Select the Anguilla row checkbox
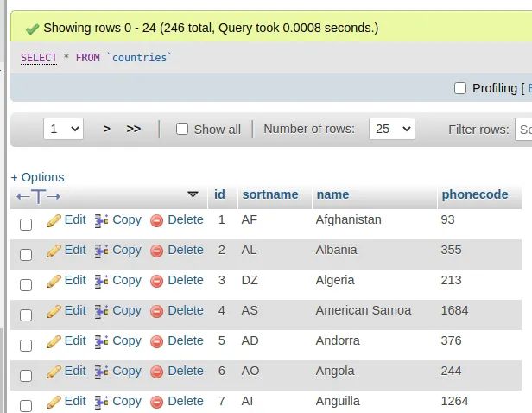Viewport: 532px width, 413px height. [x=26, y=405]
